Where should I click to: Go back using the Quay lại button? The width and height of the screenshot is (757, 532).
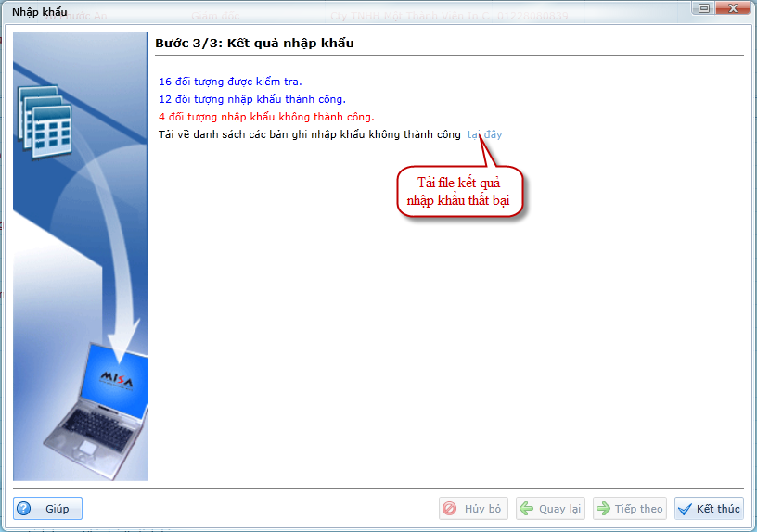click(x=550, y=509)
